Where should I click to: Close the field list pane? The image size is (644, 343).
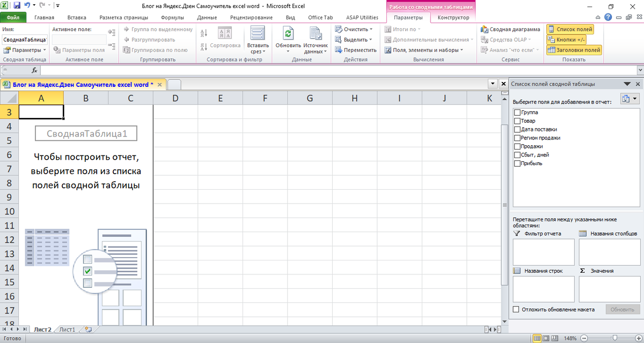tap(638, 84)
